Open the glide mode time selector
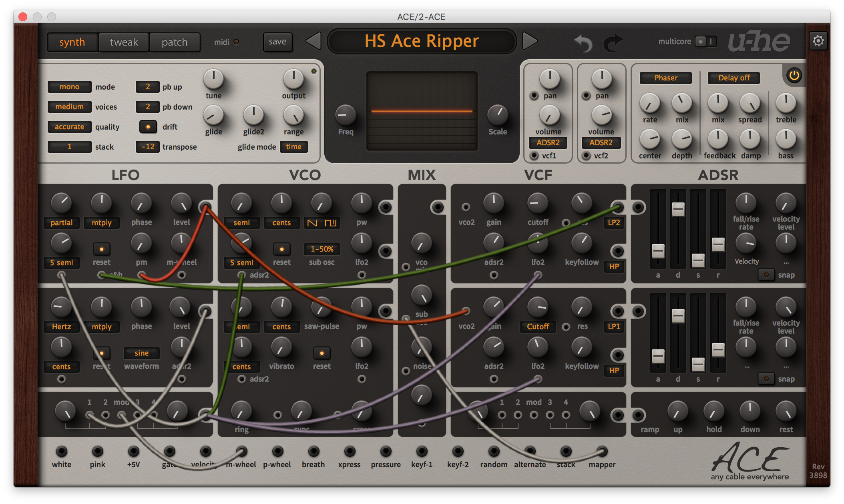 (x=293, y=147)
